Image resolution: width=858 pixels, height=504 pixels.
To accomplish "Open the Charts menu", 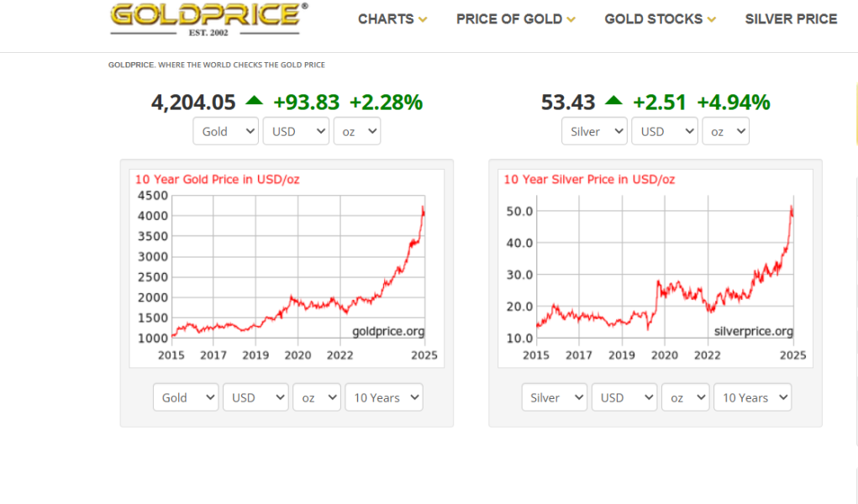I will [x=392, y=18].
